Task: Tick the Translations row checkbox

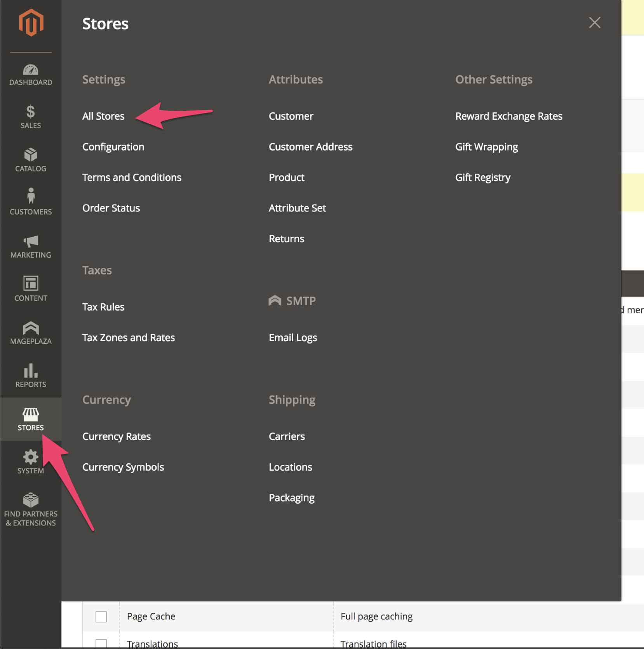Action: click(x=101, y=643)
